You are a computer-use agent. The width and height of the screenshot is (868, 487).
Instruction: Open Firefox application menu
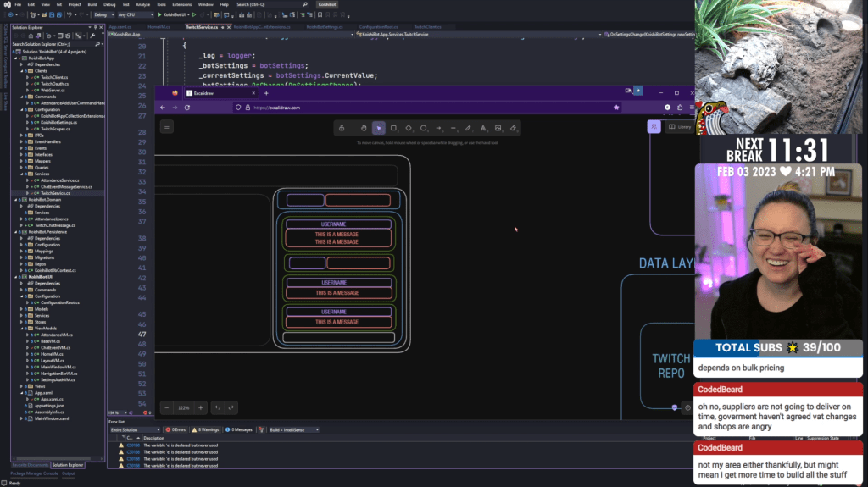point(692,108)
